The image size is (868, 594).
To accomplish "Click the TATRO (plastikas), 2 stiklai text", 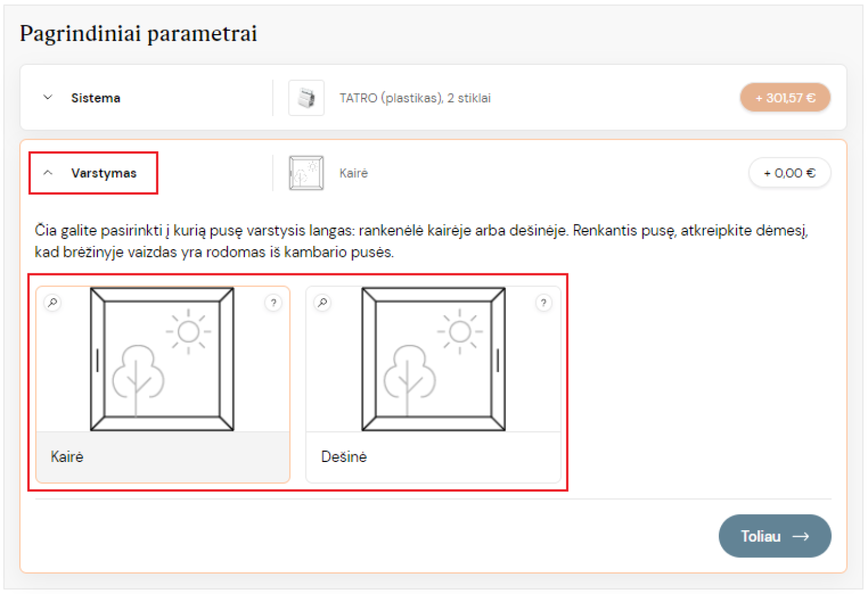I will point(415,98).
